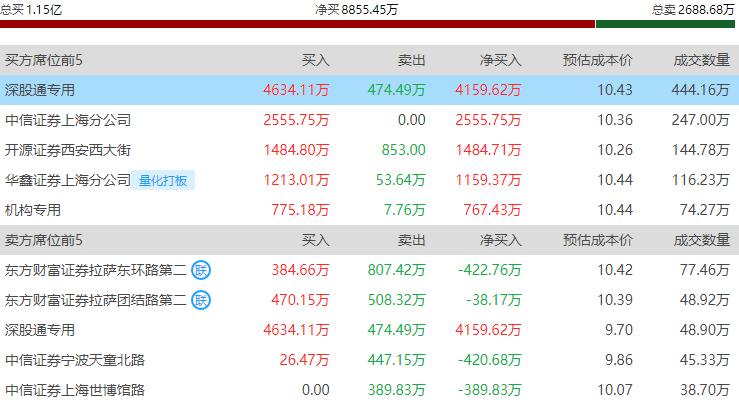Screen dimensions: 739x402
Task: Click -420.68万 net buy value
Action: pyautogui.click(x=490, y=361)
